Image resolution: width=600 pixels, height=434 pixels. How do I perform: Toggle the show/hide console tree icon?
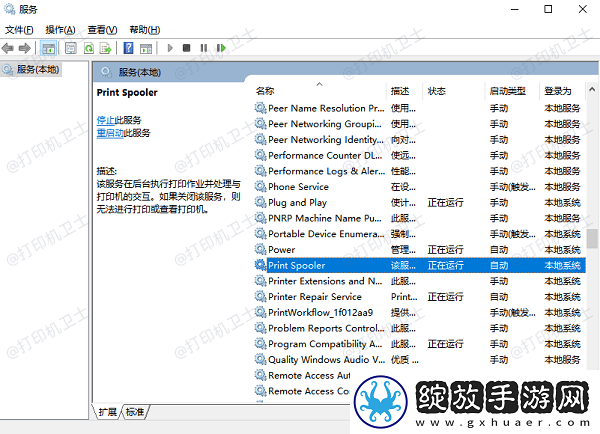pos(49,48)
